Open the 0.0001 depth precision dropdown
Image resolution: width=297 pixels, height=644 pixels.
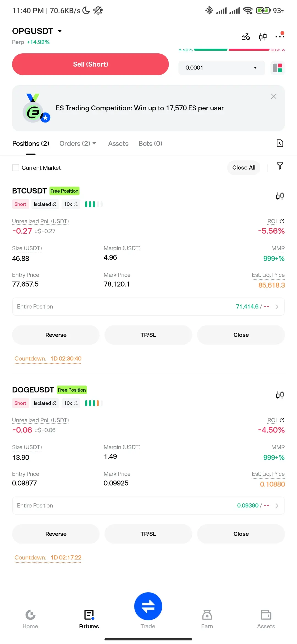[x=222, y=68]
